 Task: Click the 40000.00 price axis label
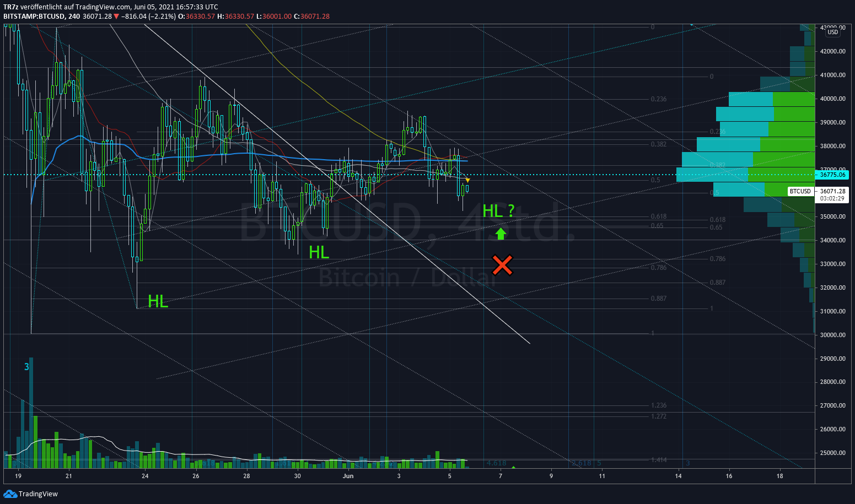832,99
